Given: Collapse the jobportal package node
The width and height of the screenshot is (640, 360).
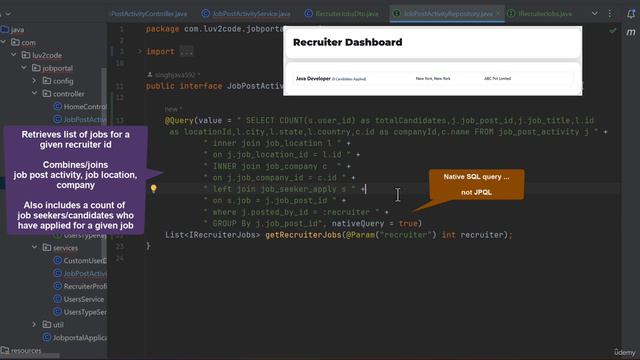Looking at the screenshot, I should (24, 68).
